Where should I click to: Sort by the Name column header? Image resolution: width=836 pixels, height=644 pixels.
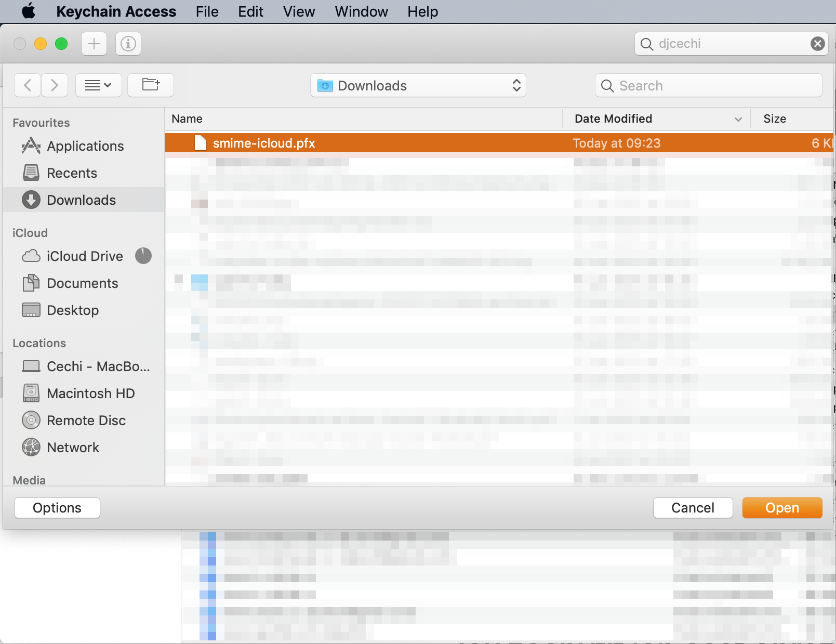(x=364, y=119)
